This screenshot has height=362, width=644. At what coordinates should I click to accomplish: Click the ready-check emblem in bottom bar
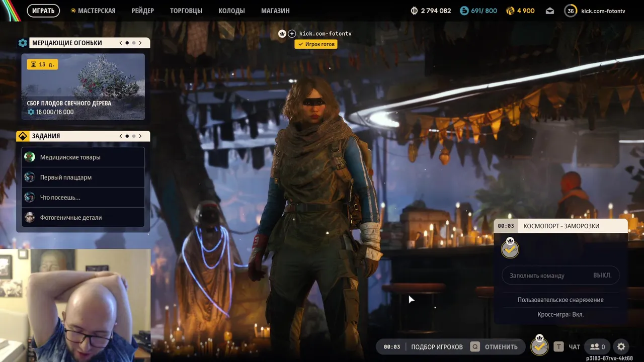[x=539, y=346]
